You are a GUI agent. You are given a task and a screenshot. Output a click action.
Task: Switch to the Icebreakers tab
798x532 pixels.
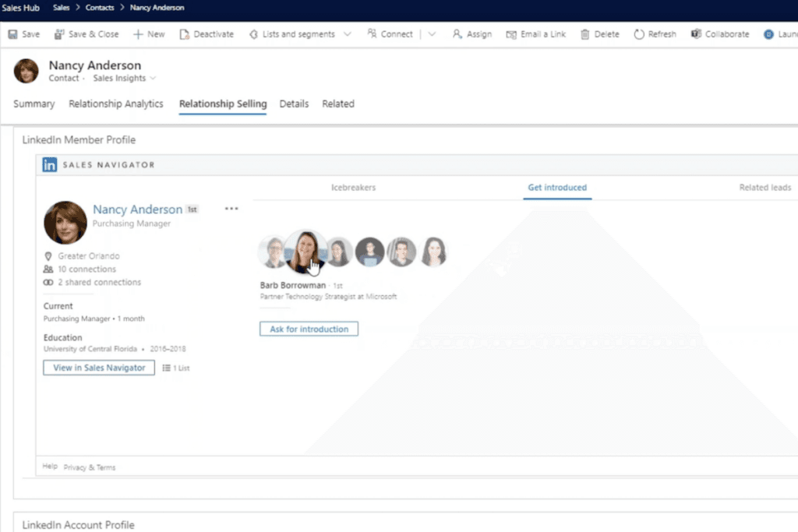pyautogui.click(x=353, y=188)
